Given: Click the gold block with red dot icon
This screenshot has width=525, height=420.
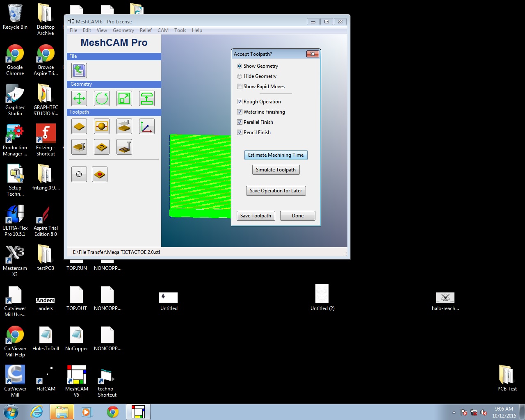Looking at the screenshot, I should click(100, 174).
